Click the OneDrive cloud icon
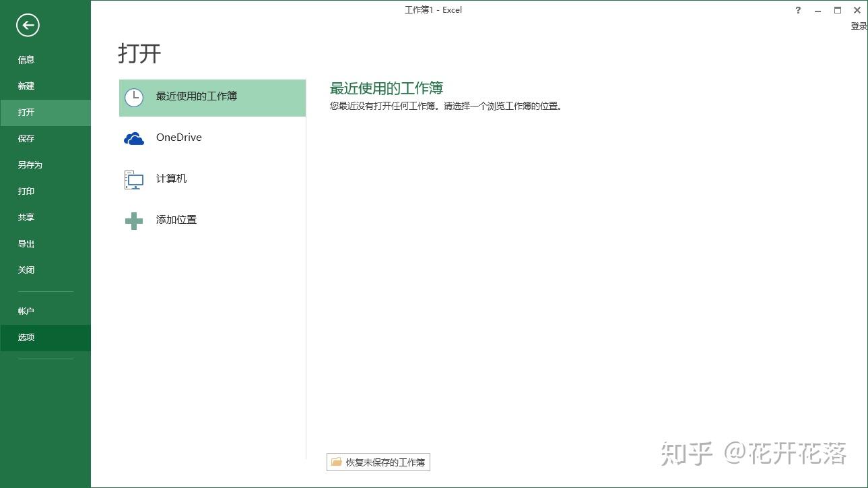The image size is (868, 488). click(134, 139)
